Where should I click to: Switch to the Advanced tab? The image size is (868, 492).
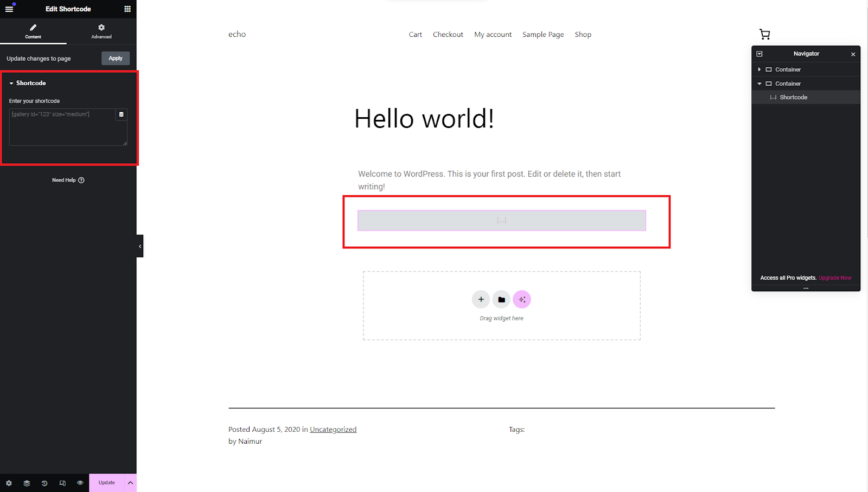click(101, 31)
